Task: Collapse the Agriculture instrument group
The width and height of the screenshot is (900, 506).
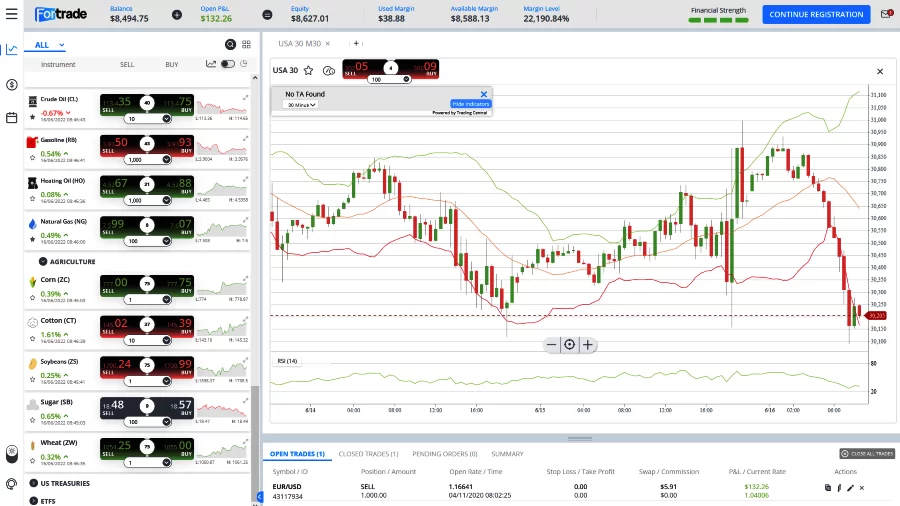Action: (x=43, y=261)
